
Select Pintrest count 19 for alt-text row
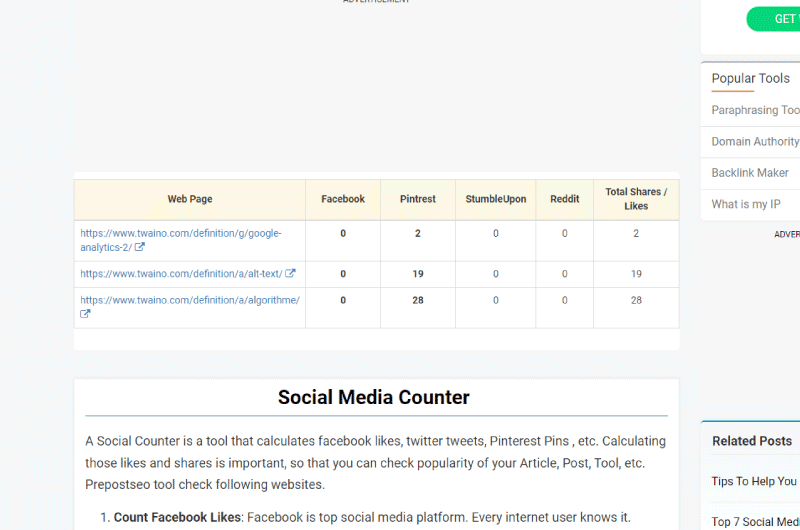(418, 274)
